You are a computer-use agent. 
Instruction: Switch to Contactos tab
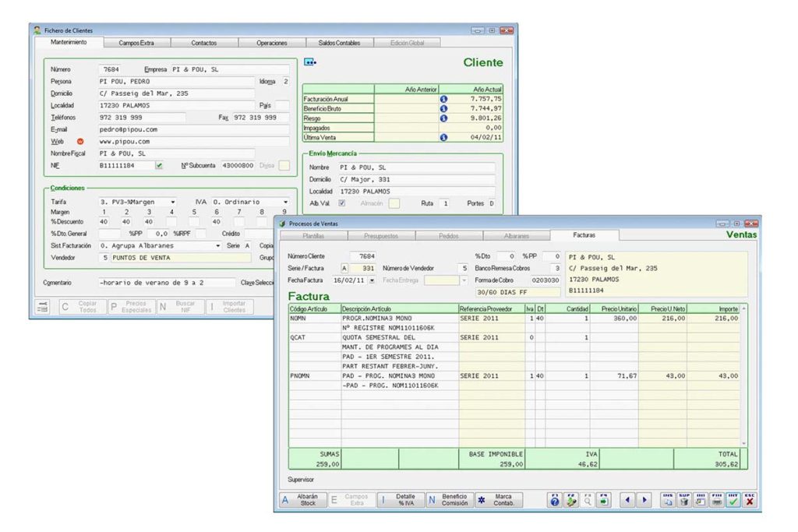[204, 43]
